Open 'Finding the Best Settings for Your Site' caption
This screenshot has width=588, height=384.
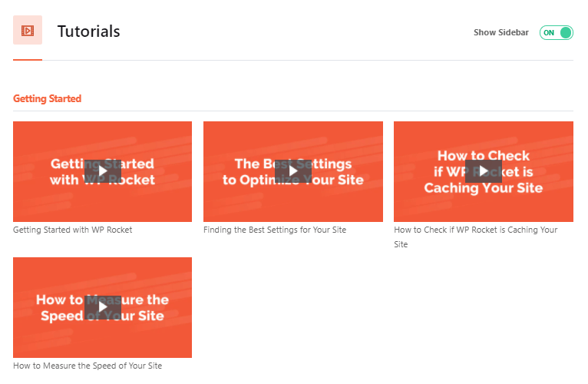tap(275, 230)
